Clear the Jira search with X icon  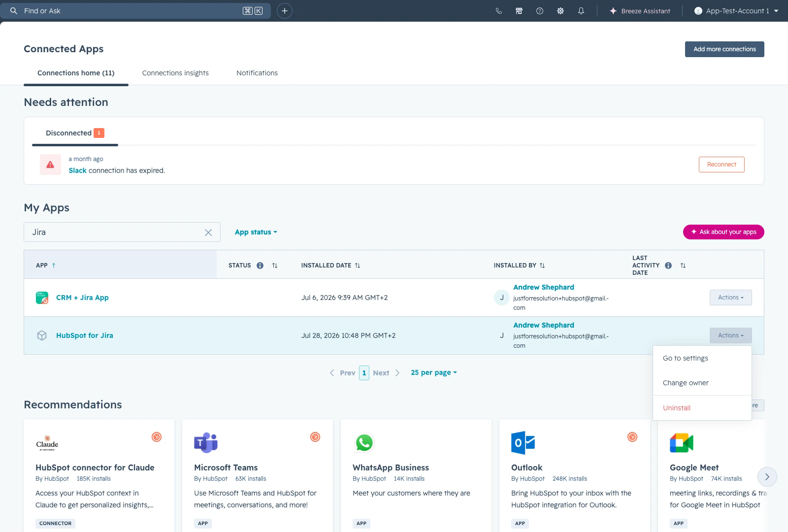[208, 233]
